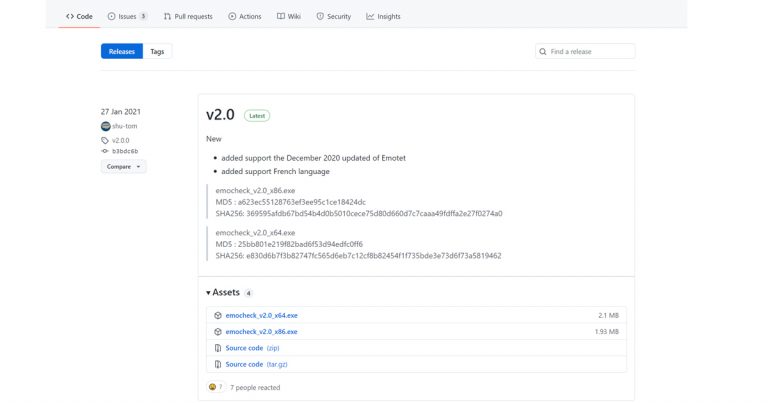Open the Code tab
The width and height of the screenshot is (768, 403).
pyautogui.click(x=79, y=17)
